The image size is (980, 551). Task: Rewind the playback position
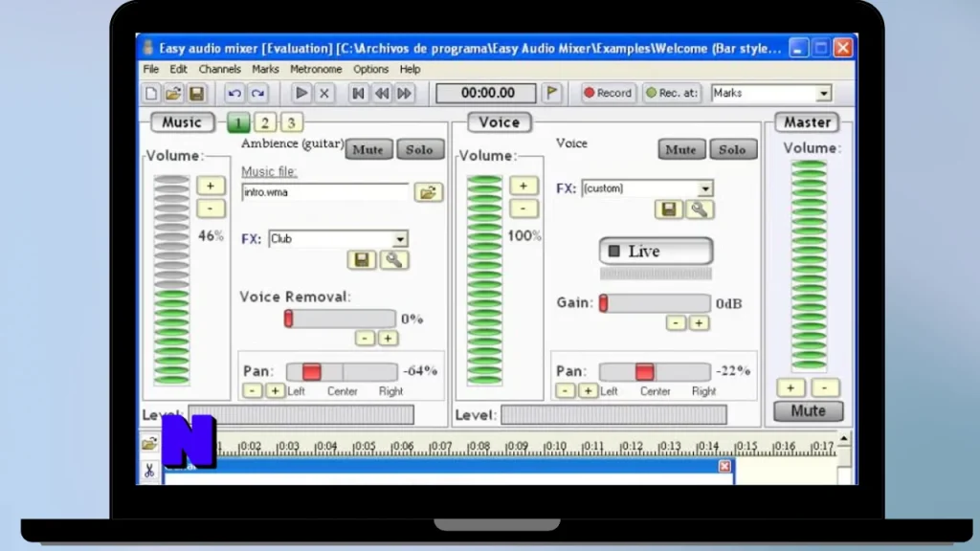click(x=381, y=93)
